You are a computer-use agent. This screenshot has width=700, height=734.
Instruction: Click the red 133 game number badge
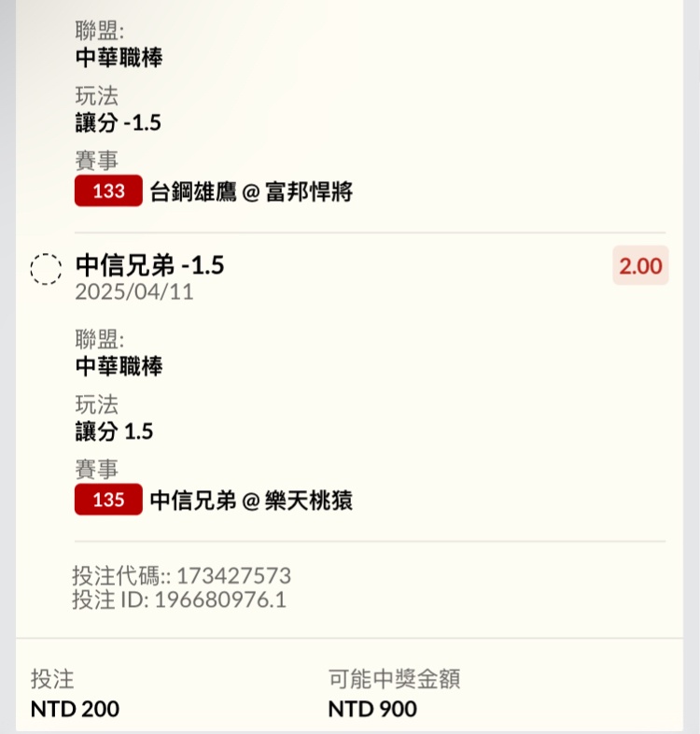[x=108, y=192]
